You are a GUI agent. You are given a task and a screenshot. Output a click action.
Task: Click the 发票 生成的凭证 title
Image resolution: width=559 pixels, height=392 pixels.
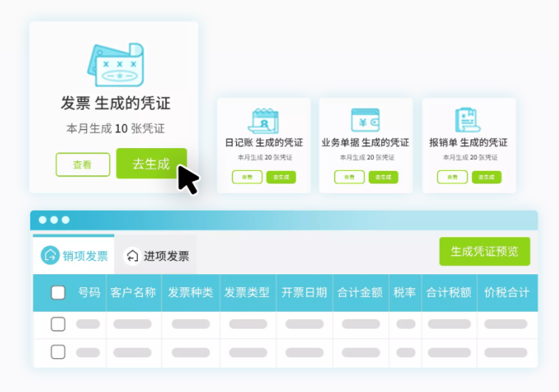coord(116,103)
